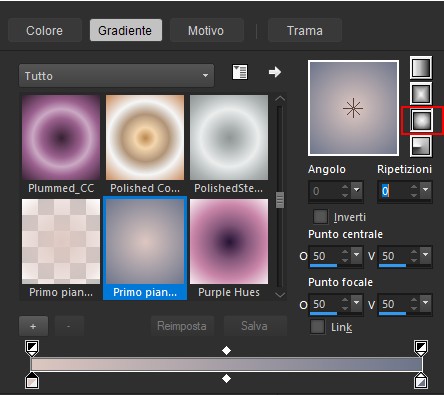Select the Polished Co... gradient thumbnail
Image resolution: width=444 pixels, height=395 pixels.
click(x=145, y=137)
